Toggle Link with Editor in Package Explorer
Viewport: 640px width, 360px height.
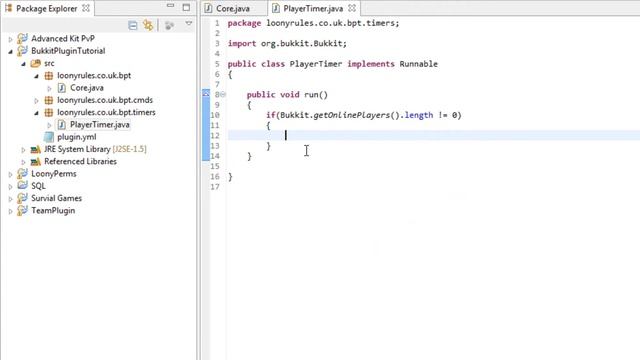(x=148, y=25)
